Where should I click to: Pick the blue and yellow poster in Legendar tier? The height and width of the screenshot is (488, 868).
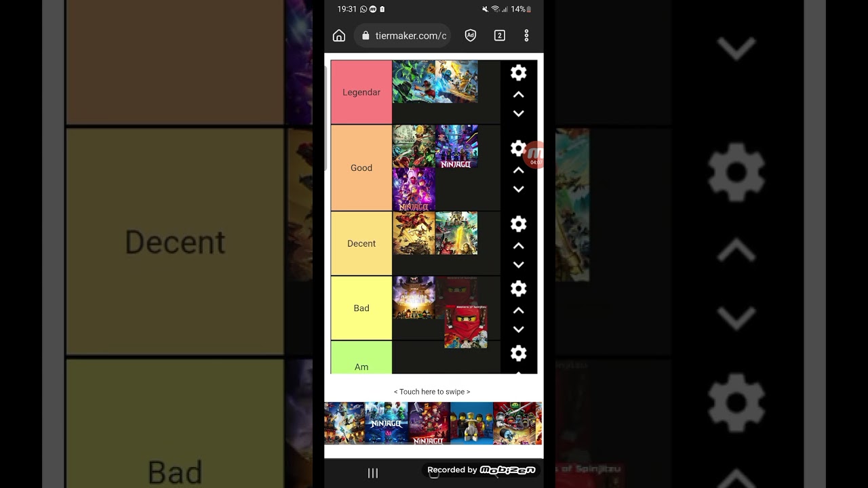456,81
